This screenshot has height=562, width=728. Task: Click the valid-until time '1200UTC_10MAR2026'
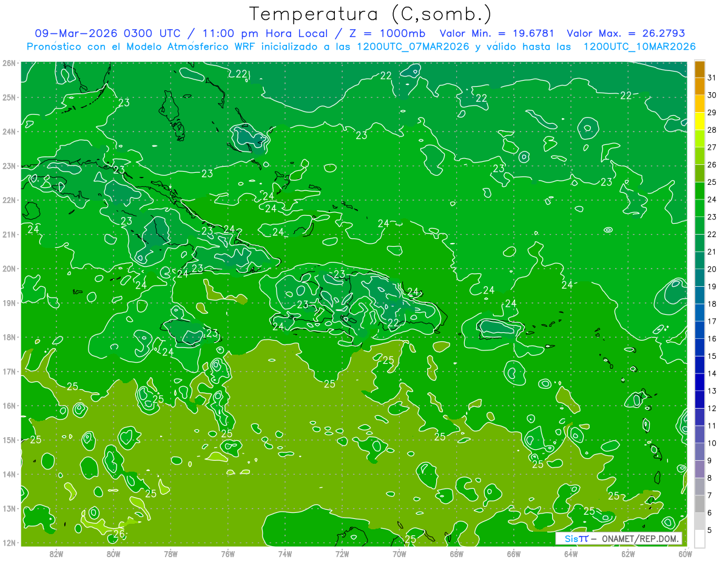639,47
